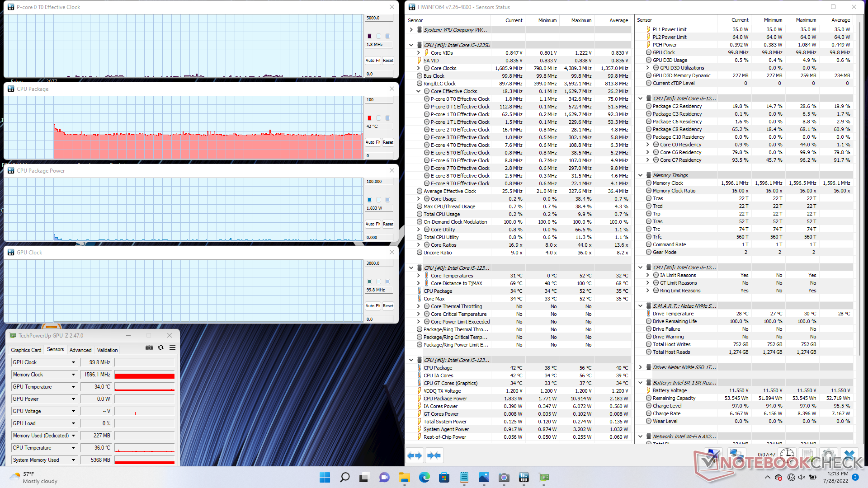This screenshot has width=868, height=488.
Task: Click the GPU-Z refresh icon
Action: pyautogui.click(x=160, y=347)
